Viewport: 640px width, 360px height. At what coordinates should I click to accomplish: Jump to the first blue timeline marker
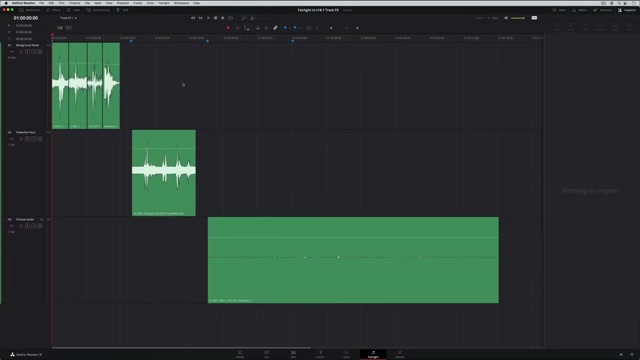(x=131, y=41)
